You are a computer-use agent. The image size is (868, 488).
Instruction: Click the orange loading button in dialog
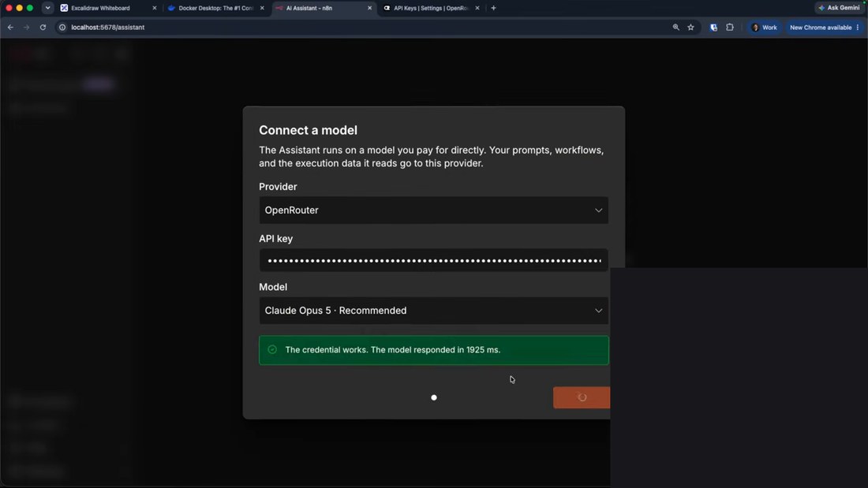(x=582, y=397)
